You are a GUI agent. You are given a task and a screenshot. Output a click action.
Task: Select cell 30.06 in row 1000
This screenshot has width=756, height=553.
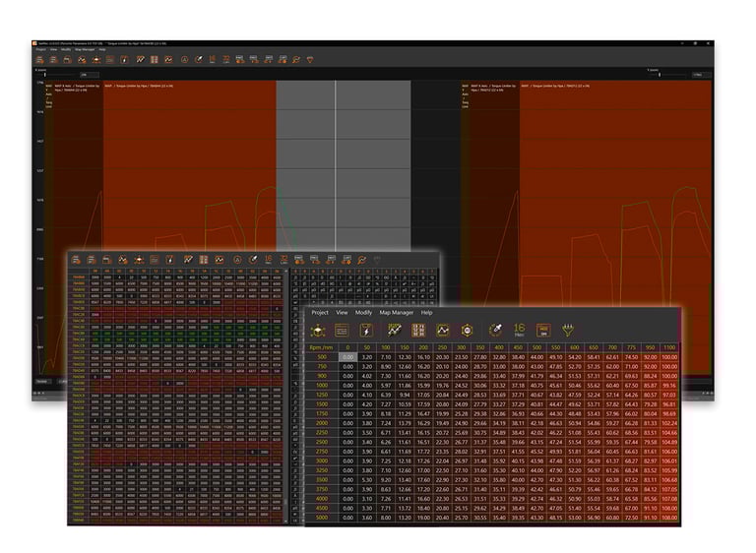click(x=480, y=385)
